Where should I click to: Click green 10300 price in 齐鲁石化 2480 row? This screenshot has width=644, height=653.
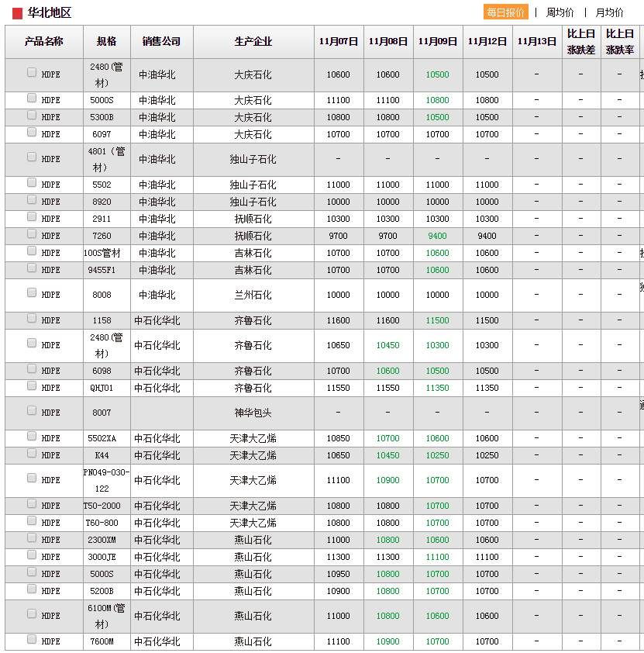pos(438,345)
